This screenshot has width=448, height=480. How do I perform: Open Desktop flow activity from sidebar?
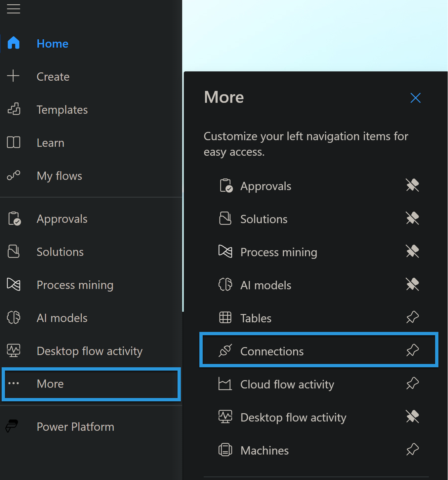[x=90, y=351]
